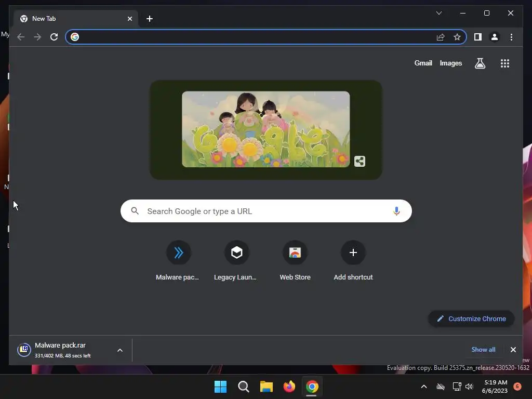Open the Chrome side panel
The height and width of the screenshot is (399, 532).
[478, 37]
